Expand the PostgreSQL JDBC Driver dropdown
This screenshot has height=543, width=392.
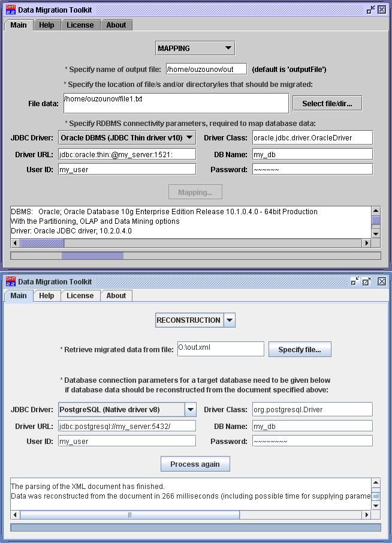[190, 410]
